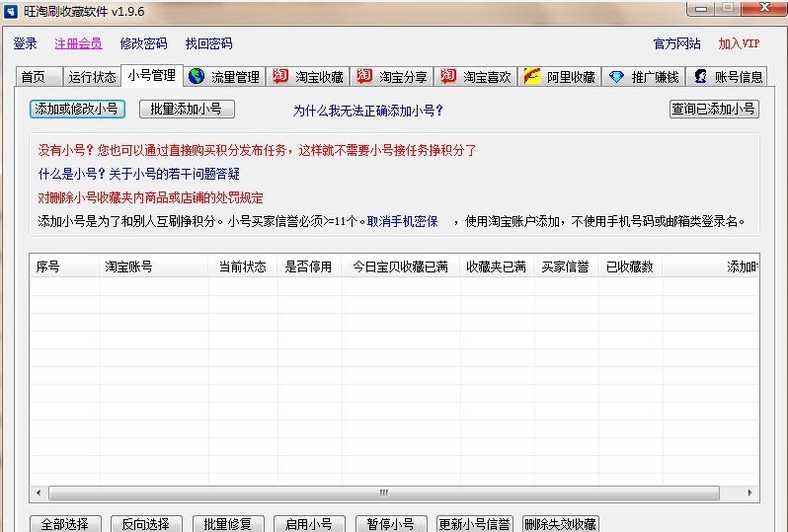Click the 全部选择 button

pos(65,523)
